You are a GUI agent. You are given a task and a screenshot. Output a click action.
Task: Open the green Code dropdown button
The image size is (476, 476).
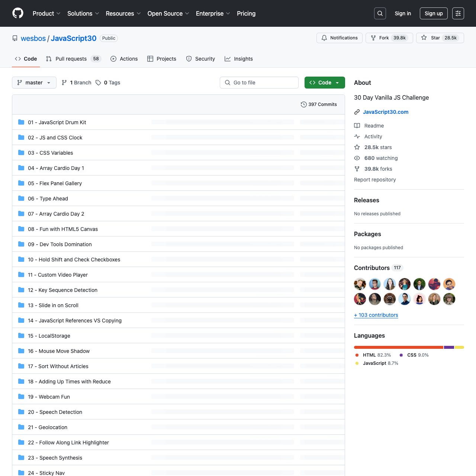coord(325,83)
